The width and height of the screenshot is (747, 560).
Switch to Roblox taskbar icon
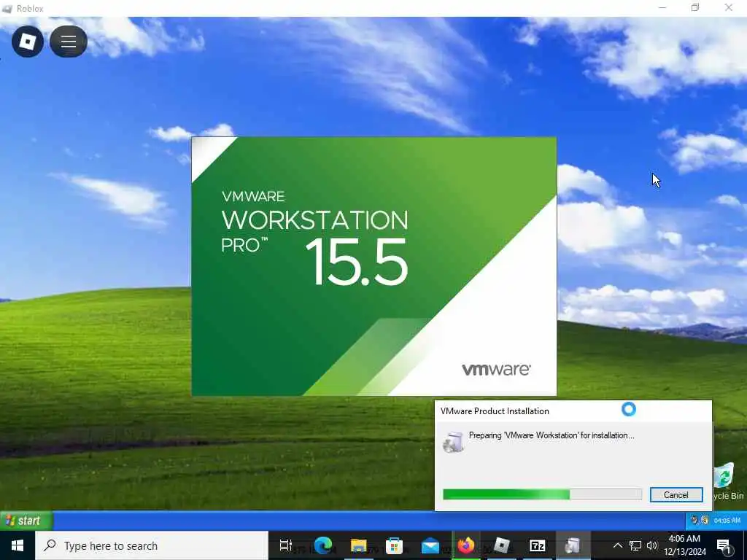pos(502,545)
